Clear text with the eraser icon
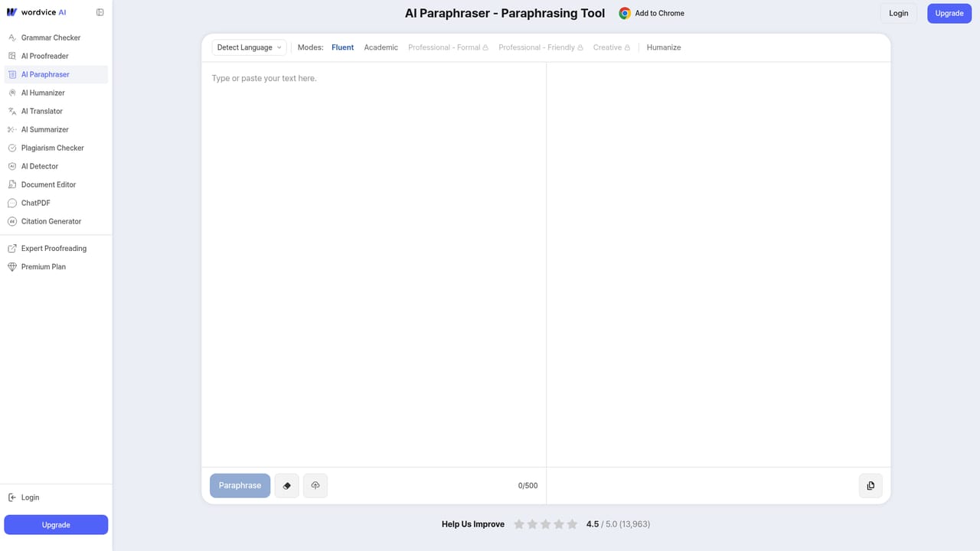 pyautogui.click(x=287, y=486)
